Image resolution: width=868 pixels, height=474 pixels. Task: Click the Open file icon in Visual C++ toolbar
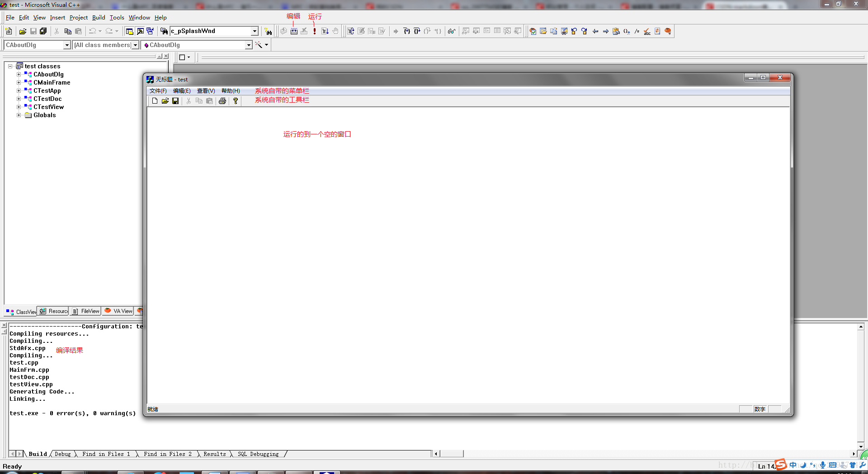(23, 31)
